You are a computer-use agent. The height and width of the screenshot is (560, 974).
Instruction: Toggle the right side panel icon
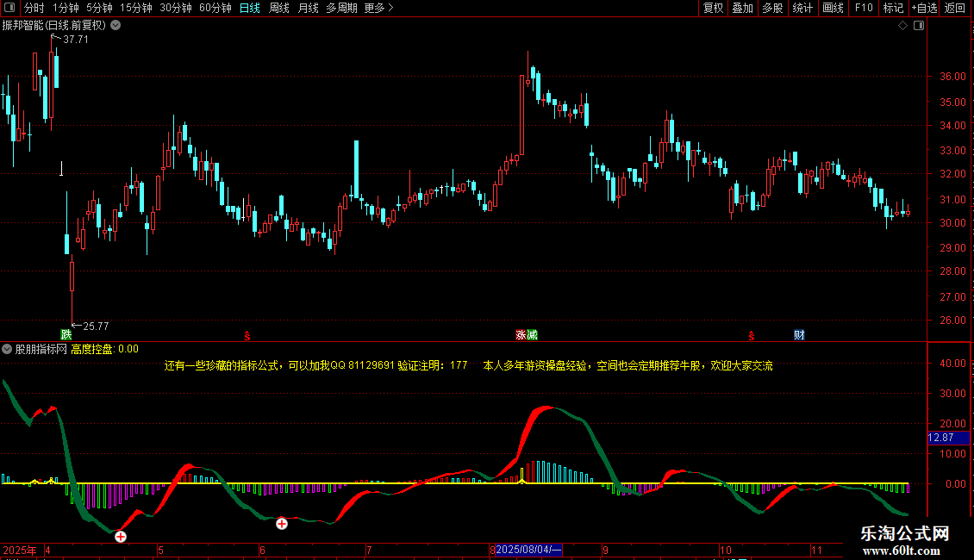point(919,26)
